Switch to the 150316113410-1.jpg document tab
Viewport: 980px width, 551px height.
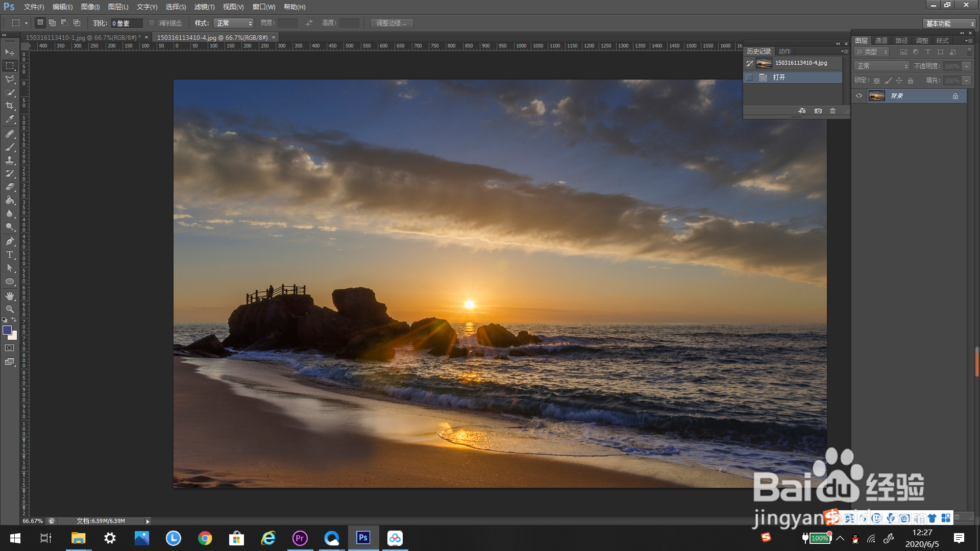tap(82, 37)
